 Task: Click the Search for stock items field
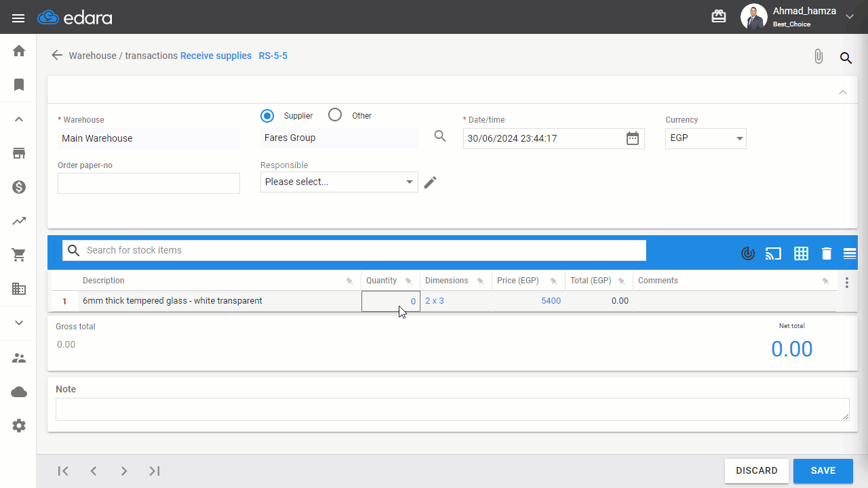click(354, 250)
